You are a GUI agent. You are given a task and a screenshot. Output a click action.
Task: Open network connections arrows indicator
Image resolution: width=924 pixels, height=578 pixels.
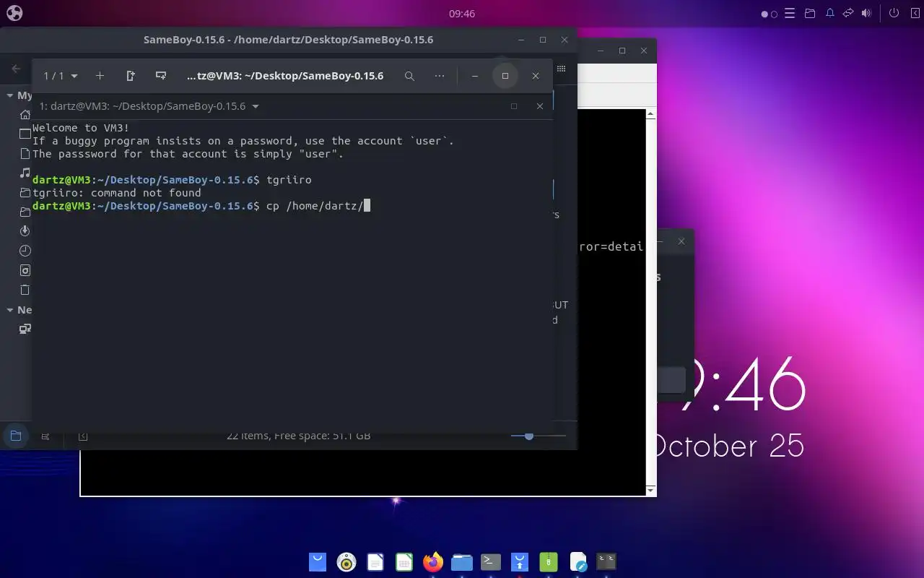pos(848,13)
